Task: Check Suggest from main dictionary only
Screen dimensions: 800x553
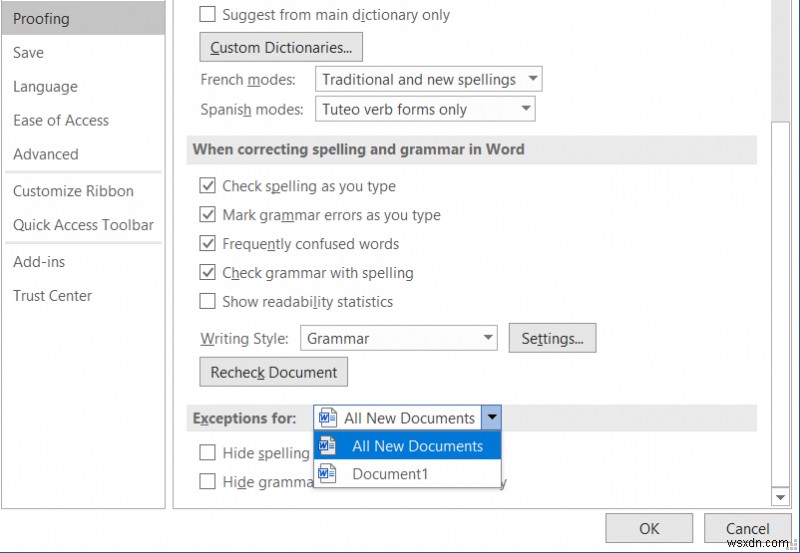Action: pyautogui.click(x=208, y=15)
